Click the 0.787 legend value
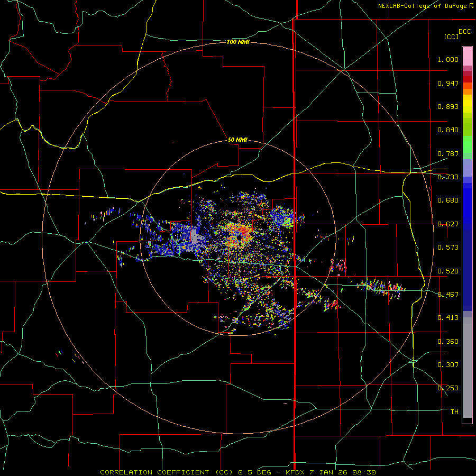The image size is (476, 476). [448, 153]
